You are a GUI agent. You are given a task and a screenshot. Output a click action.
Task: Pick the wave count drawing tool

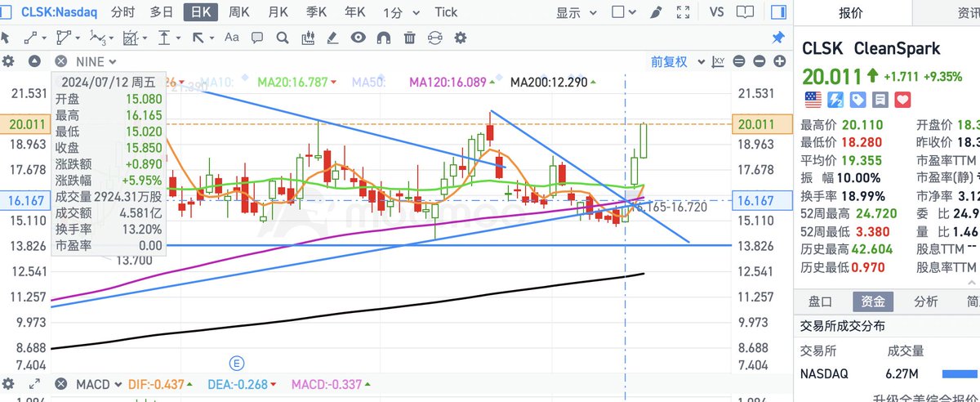click(x=99, y=38)
